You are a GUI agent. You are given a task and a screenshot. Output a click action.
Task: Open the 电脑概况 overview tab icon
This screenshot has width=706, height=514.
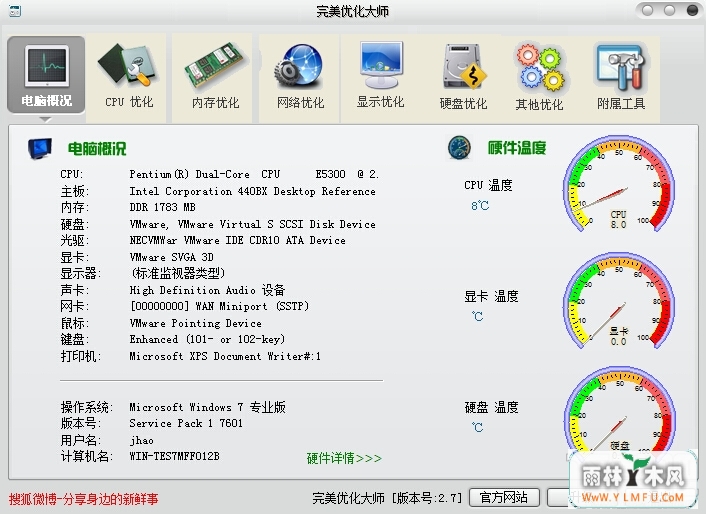(x=46, y=66)
